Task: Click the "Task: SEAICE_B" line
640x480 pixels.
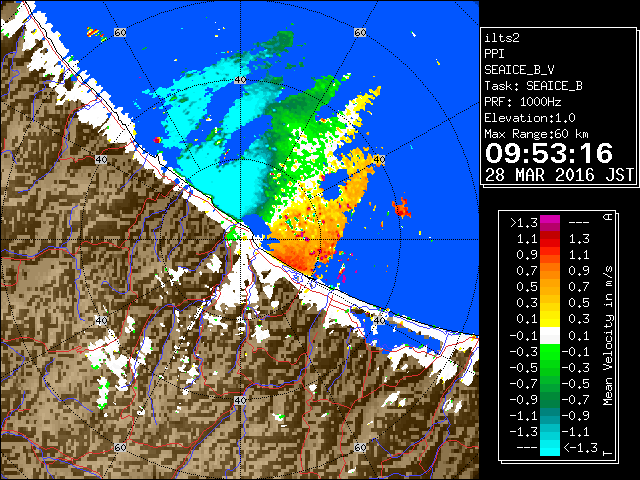Action: coord(533,86)
